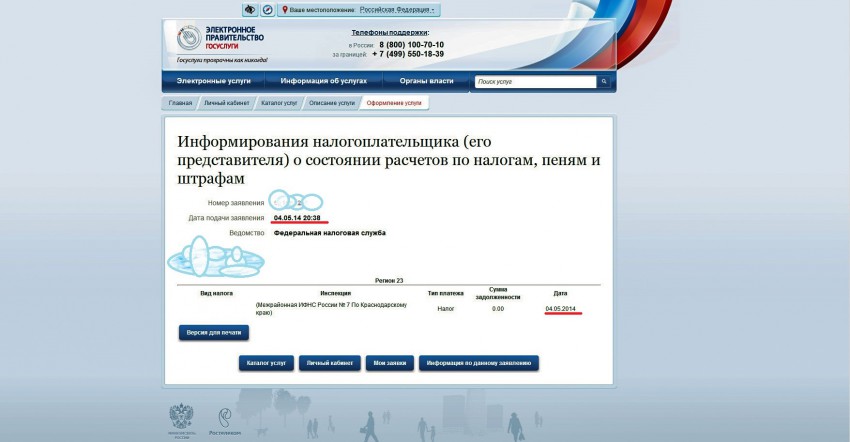
Task: Click the Ростелеком logo in footer
Action: 225,419
